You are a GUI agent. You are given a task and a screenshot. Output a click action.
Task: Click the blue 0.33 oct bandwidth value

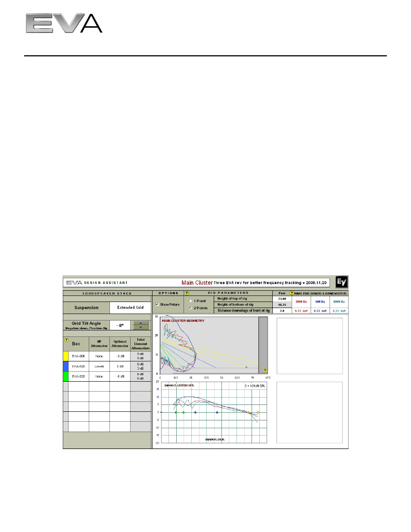pyautogui.click(x=320, y=311)
